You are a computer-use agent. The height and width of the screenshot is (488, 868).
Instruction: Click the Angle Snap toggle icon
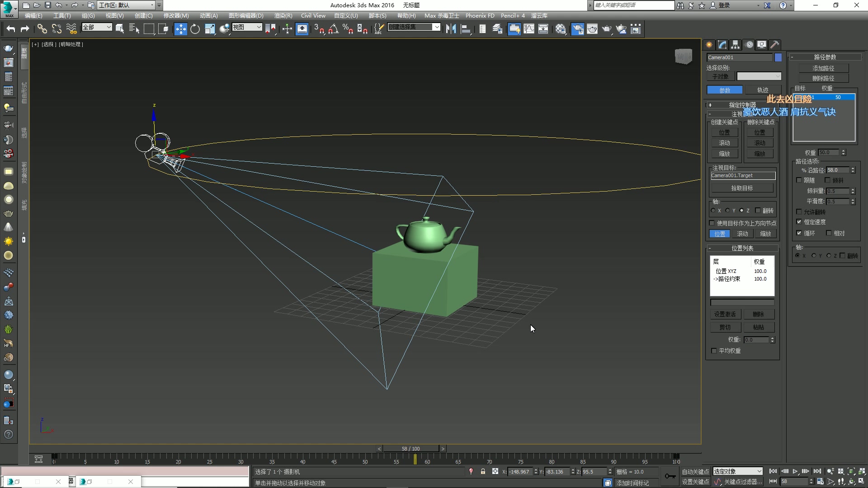coord(333,29)
